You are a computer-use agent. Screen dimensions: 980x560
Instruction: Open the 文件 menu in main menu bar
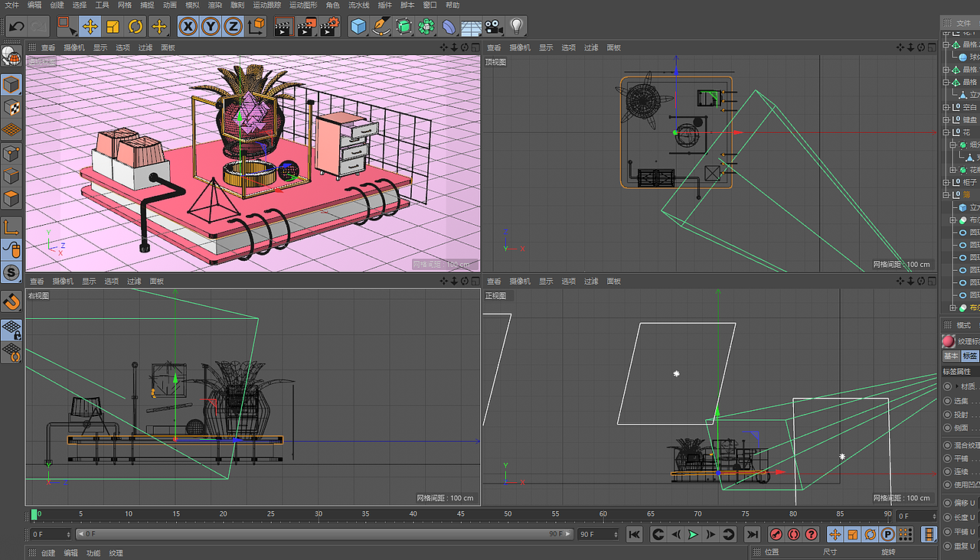click(x=11, y=5)
